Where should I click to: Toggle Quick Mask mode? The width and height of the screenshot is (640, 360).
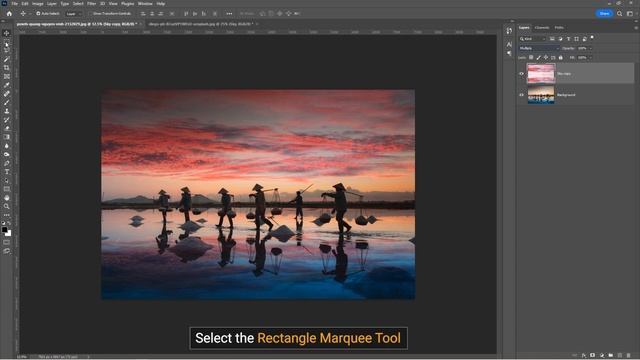point(7,242)
